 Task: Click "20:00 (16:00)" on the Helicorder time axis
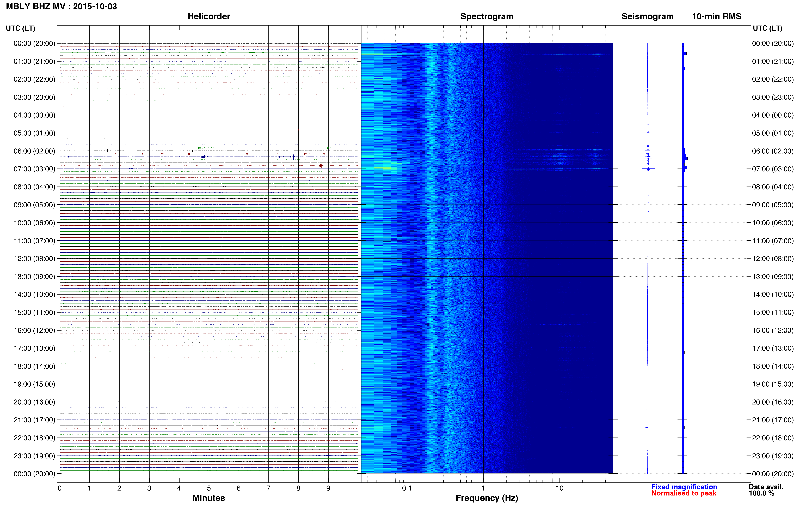pos(34,402)
